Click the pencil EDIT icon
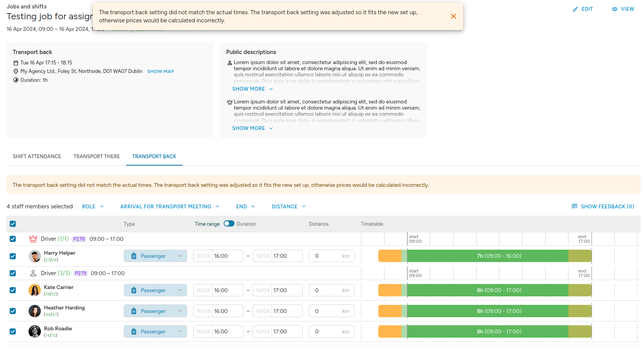 575,9
